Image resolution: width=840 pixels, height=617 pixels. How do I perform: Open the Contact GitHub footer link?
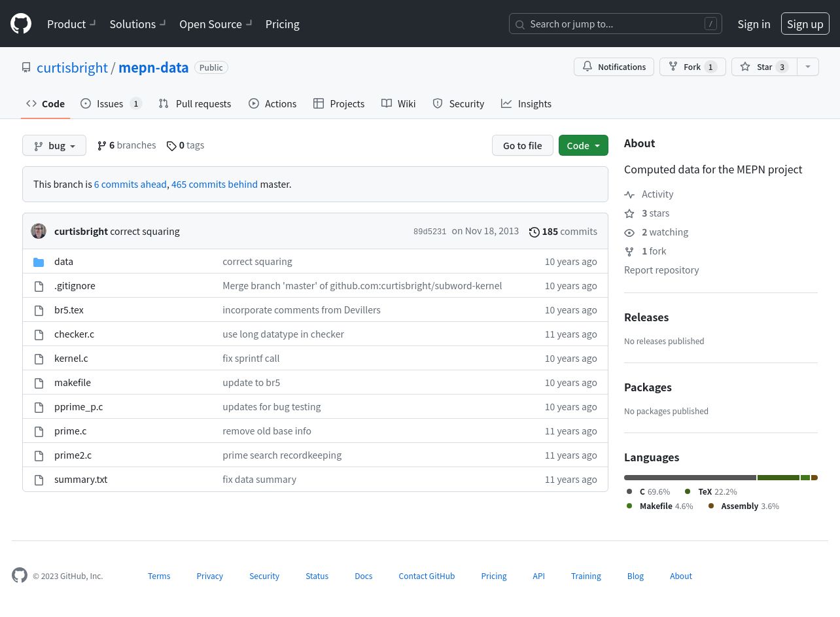click(427, 576)
